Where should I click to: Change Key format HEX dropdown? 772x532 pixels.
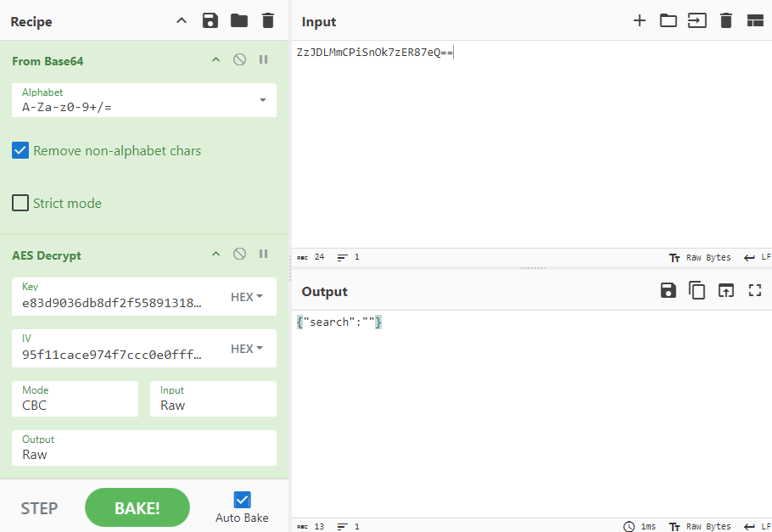point(247,297)
